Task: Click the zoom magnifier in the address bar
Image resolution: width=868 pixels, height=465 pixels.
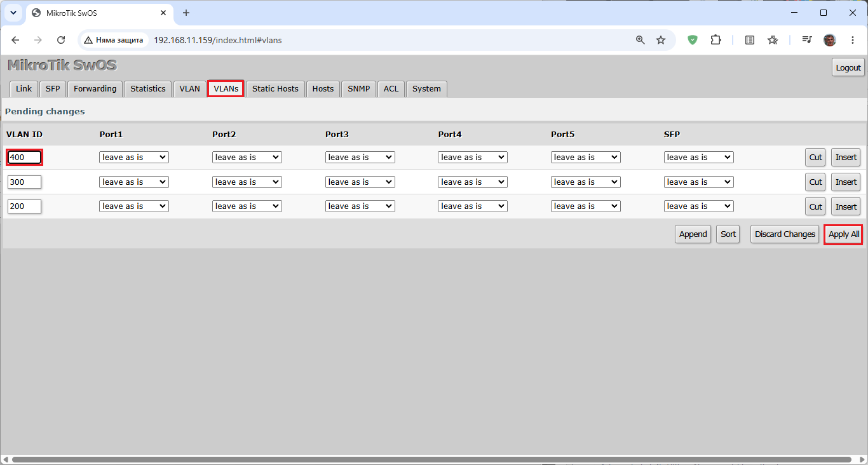Action: (641, 40)
